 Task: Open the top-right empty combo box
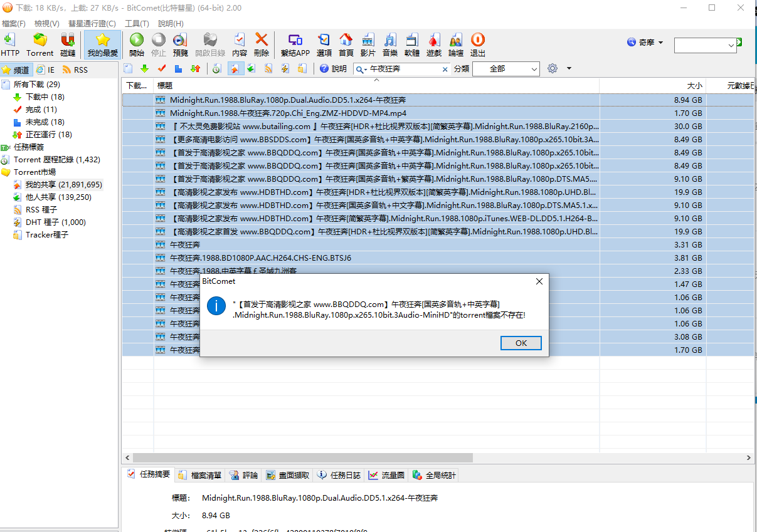pyautogui.click(x=705, y=45)
